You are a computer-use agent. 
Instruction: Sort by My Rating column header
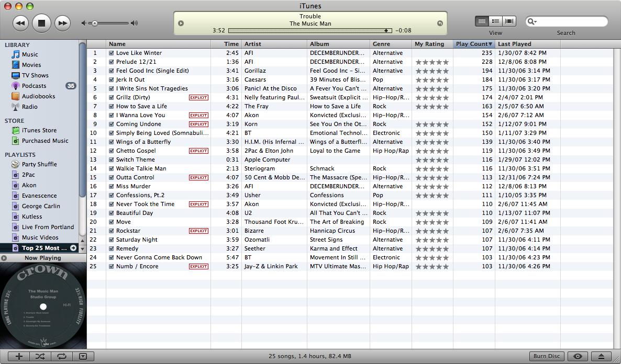coord(433,44)
